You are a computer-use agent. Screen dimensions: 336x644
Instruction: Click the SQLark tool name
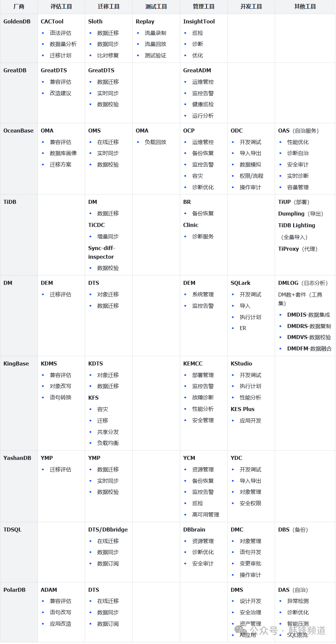[x=241, y=283]
